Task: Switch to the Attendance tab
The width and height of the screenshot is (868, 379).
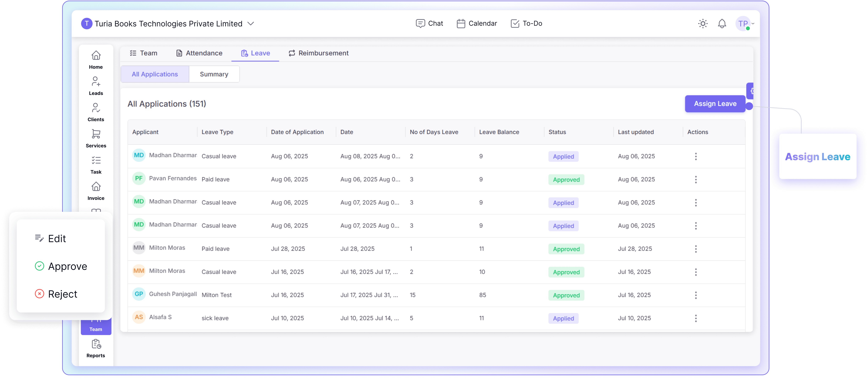Action: (199, 53)
